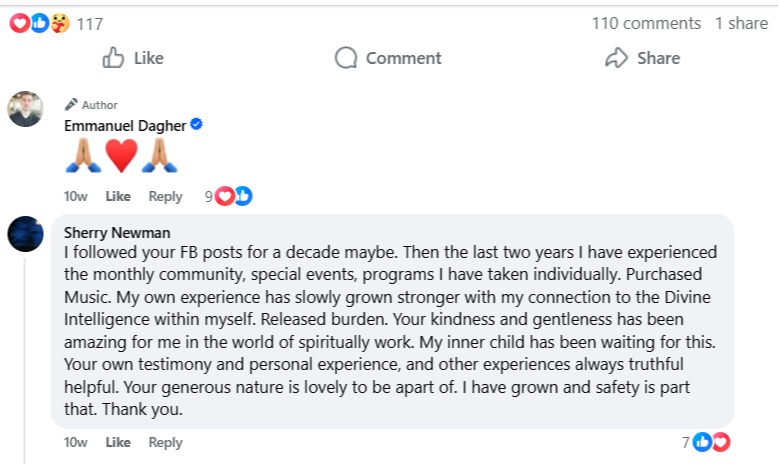Image resolution: width=779 pixels, height=464 pixels.
Task: Click 10w timestamp on Sherry's comment
Action: point(75,442)
